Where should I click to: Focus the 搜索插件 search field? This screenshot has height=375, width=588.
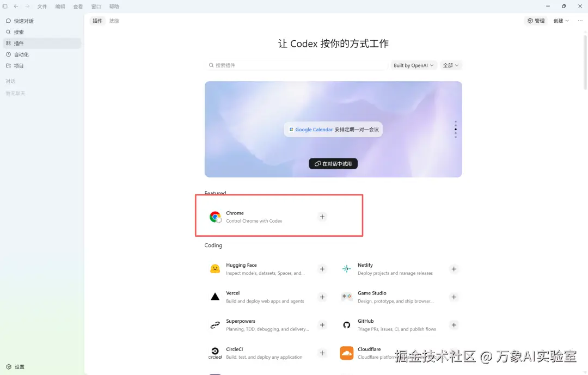click(296, 65)
